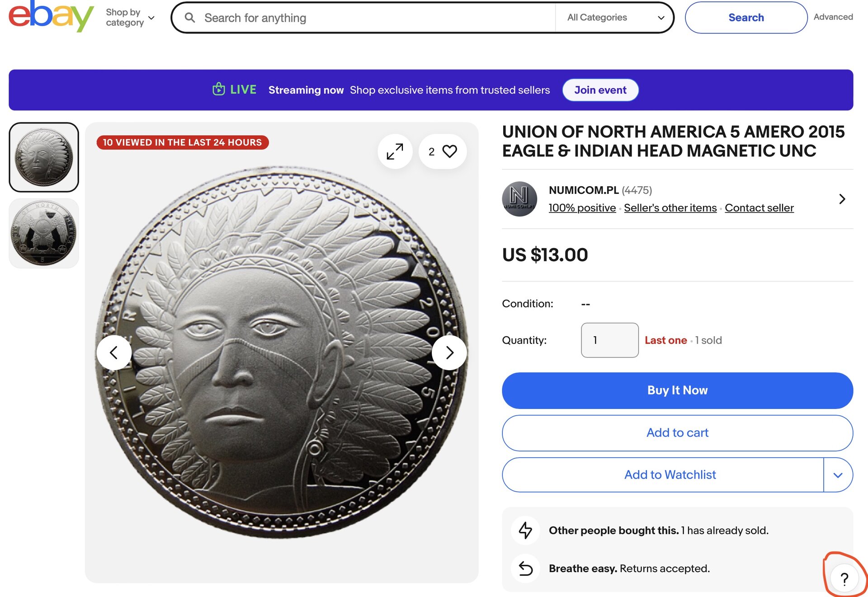Image resolution: width=868 pixels, height=597 pixels.
Task: Expand the Add to Watchlist options arrow
Action: click(838, 475)
